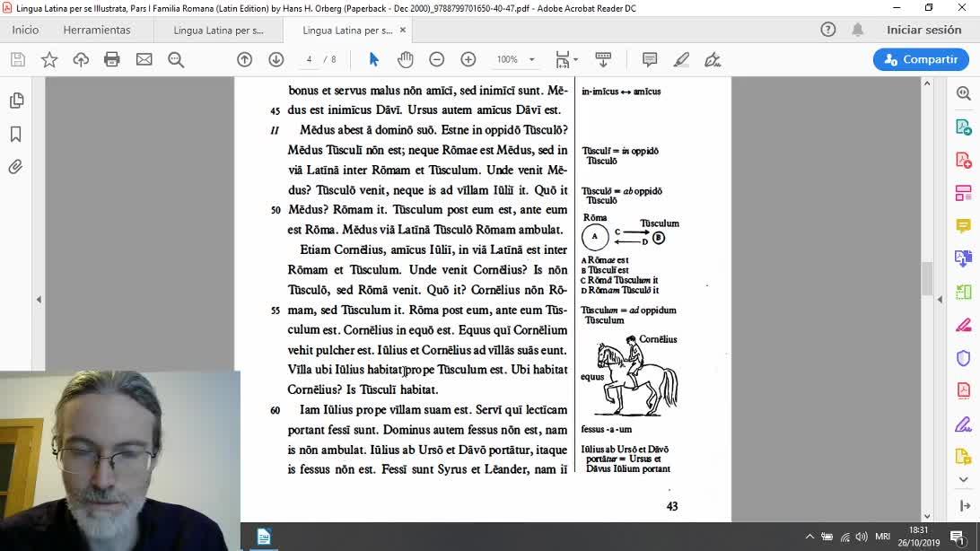Collapse the right tools pane arrow
Viewport: 980px width, 551px height.
pyautogui.click(x=940, y=300)
